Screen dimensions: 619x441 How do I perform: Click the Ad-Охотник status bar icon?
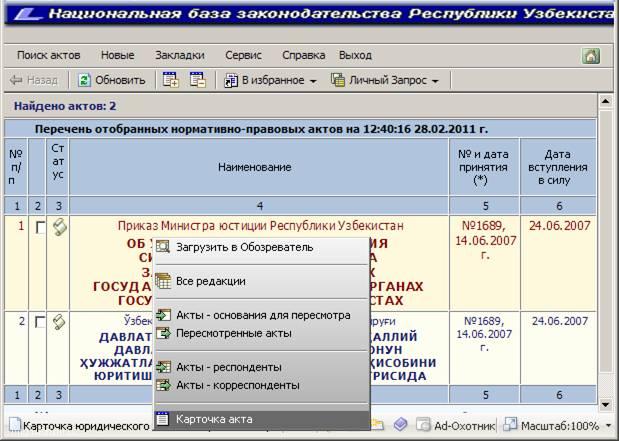pos(422,425)
